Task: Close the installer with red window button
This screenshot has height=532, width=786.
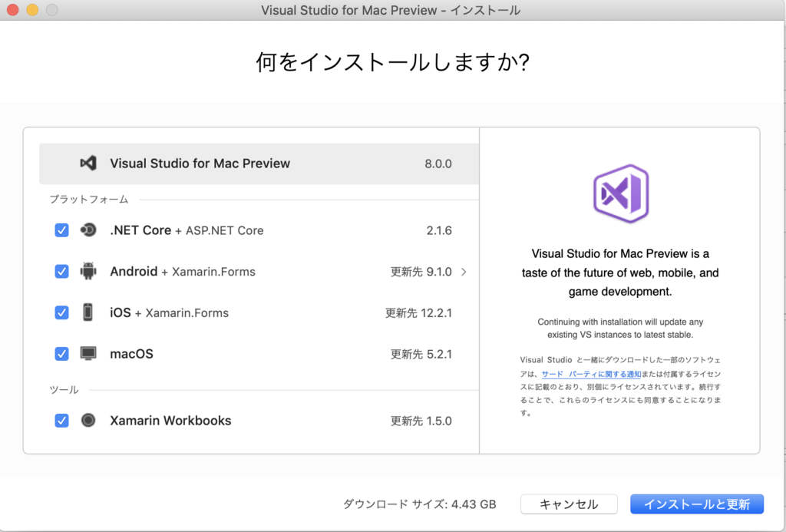Action: click(12, 9)
